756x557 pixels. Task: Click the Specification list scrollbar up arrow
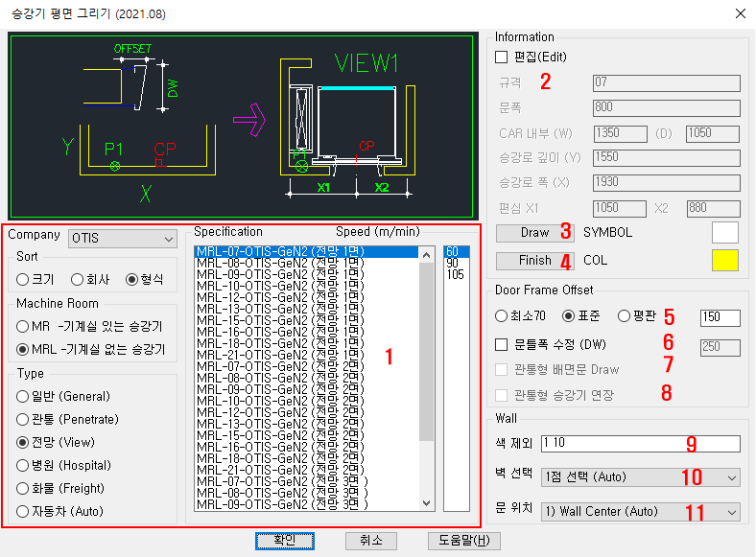(426, 255)
